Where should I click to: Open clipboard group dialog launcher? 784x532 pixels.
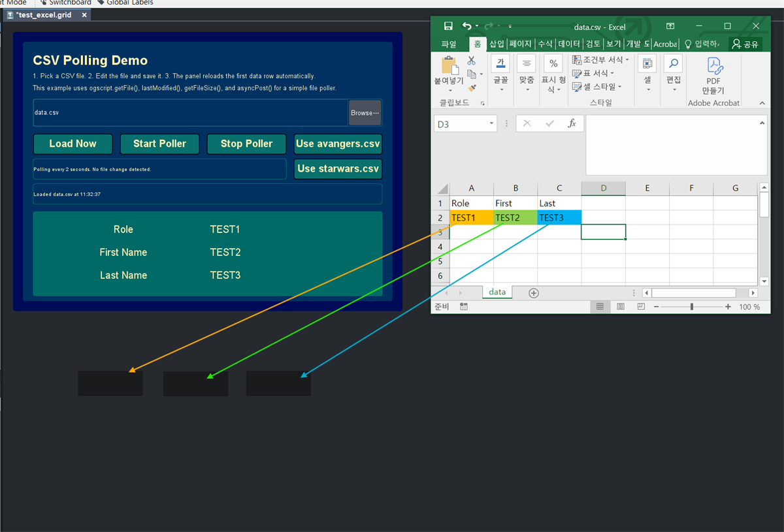tap(483, 103)
